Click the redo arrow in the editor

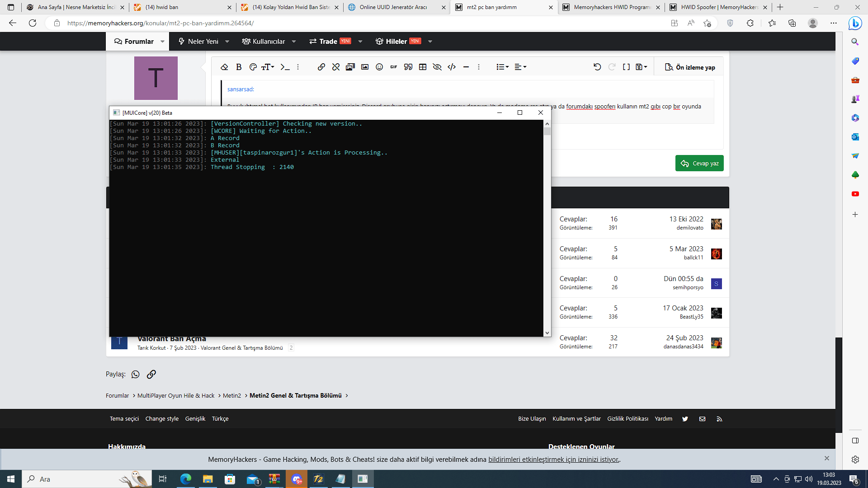[612, 67]
